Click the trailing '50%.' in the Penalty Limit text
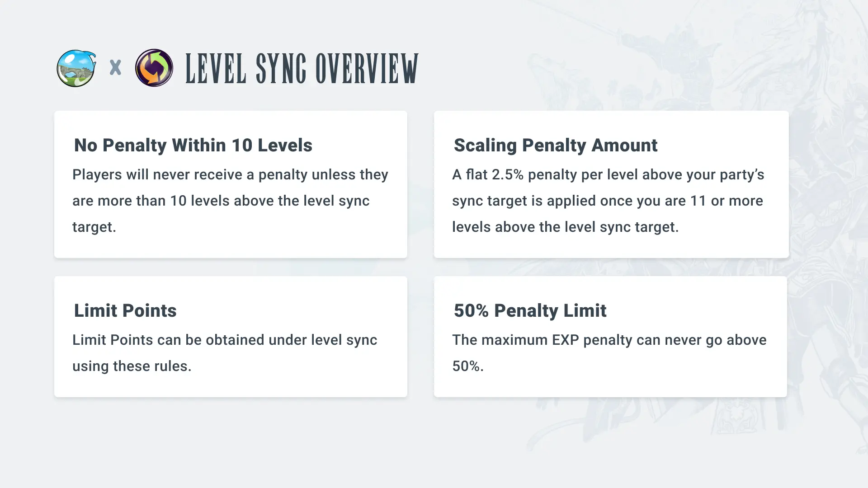The height and width of the screenshot is (488, 868). tap(468, 366)
